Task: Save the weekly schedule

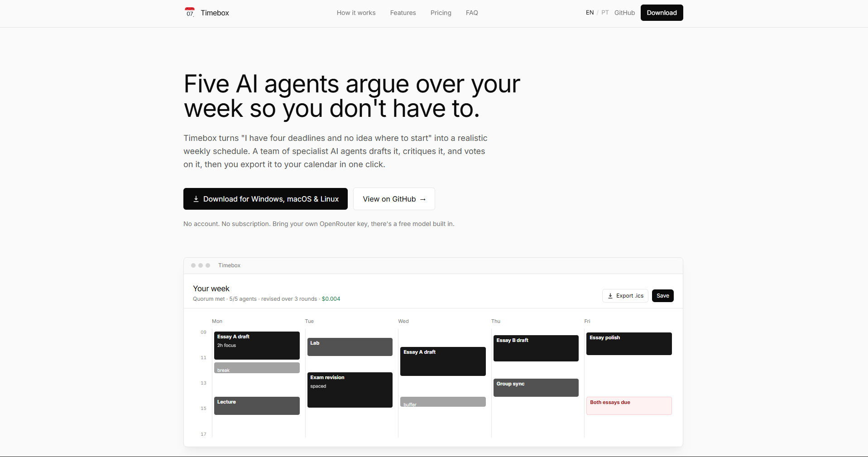Action: [662, 296]
